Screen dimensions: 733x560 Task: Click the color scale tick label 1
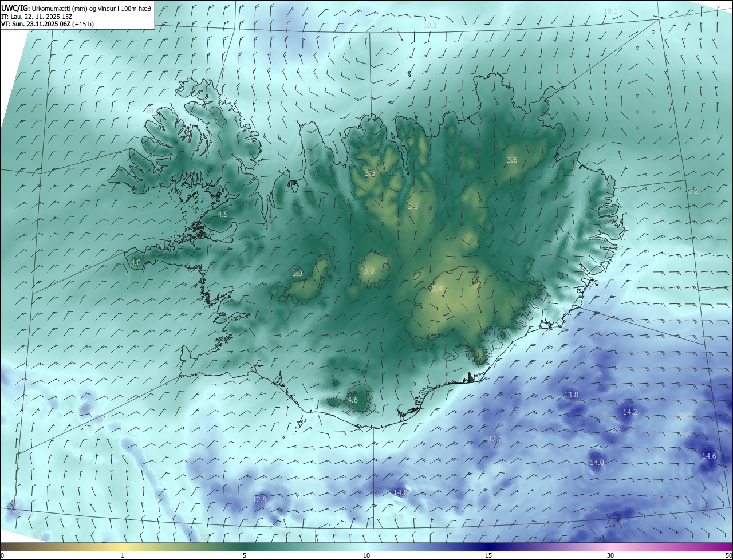pos(123,555)
